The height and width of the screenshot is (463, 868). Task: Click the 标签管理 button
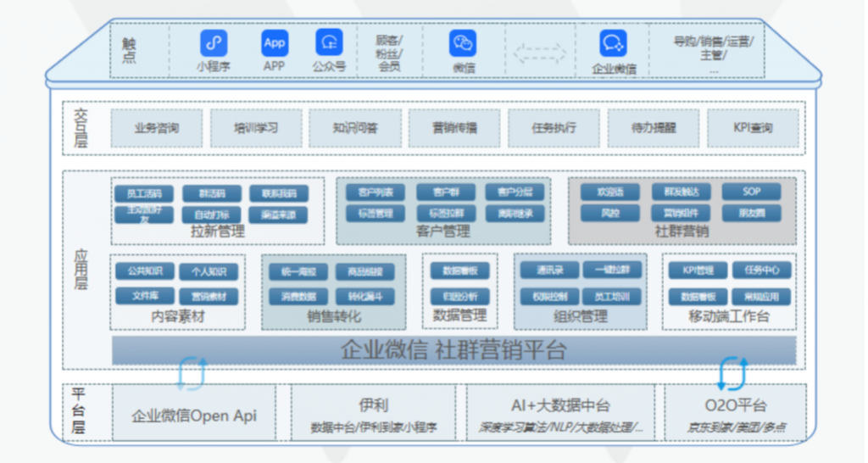click(376, 213)
